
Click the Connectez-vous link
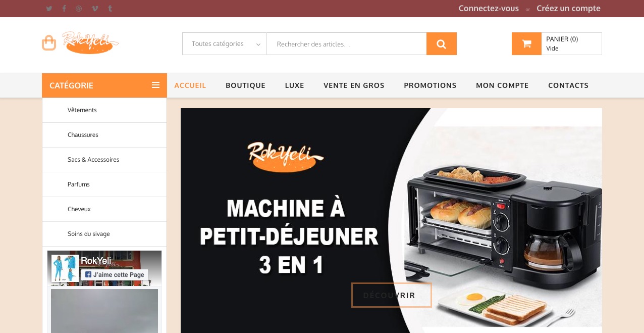pos(489,9)
